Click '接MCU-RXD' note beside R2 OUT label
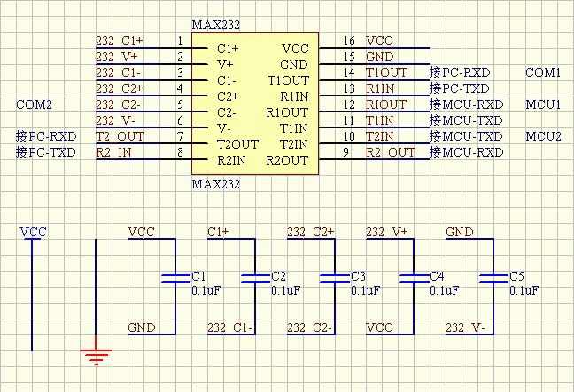 click(467, 152)
